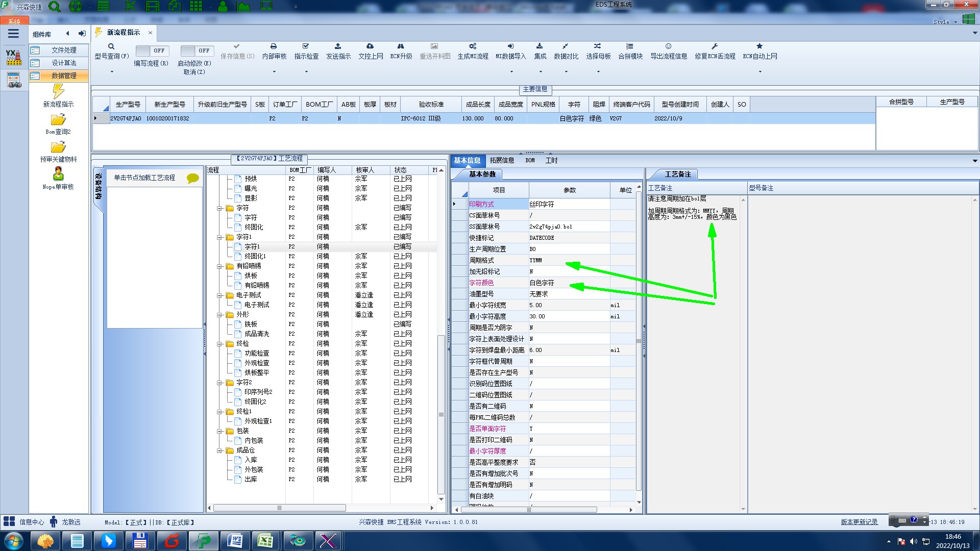Open the MI数据导入 dropdown arrow
Screen dimensions: 980x551
pos(511,71)
